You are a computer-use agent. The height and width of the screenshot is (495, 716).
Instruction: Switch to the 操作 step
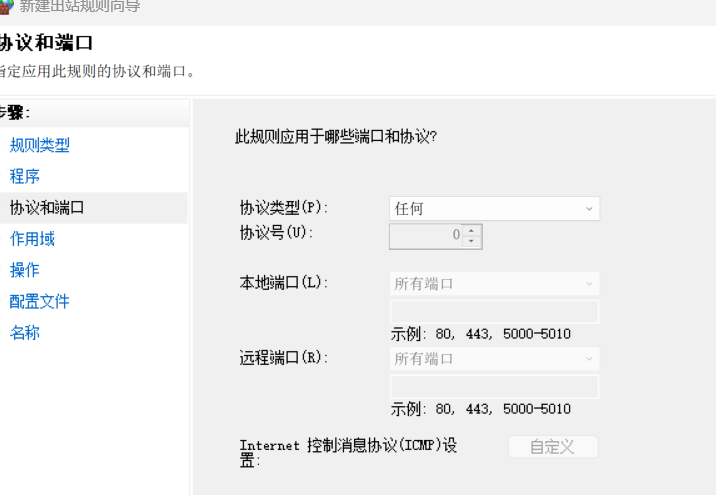[25, 270]
